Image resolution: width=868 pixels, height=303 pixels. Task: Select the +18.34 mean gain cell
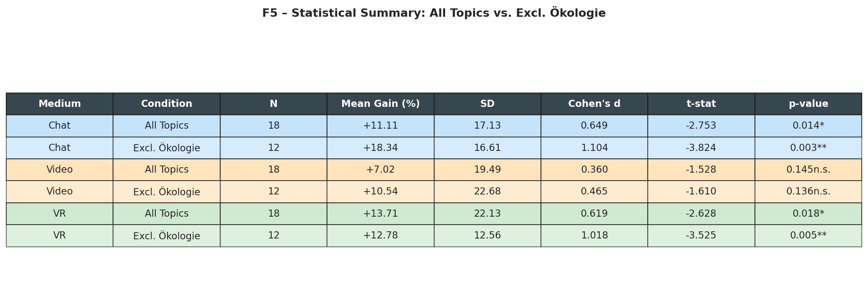pyautogui.click(x=380, y=148)
